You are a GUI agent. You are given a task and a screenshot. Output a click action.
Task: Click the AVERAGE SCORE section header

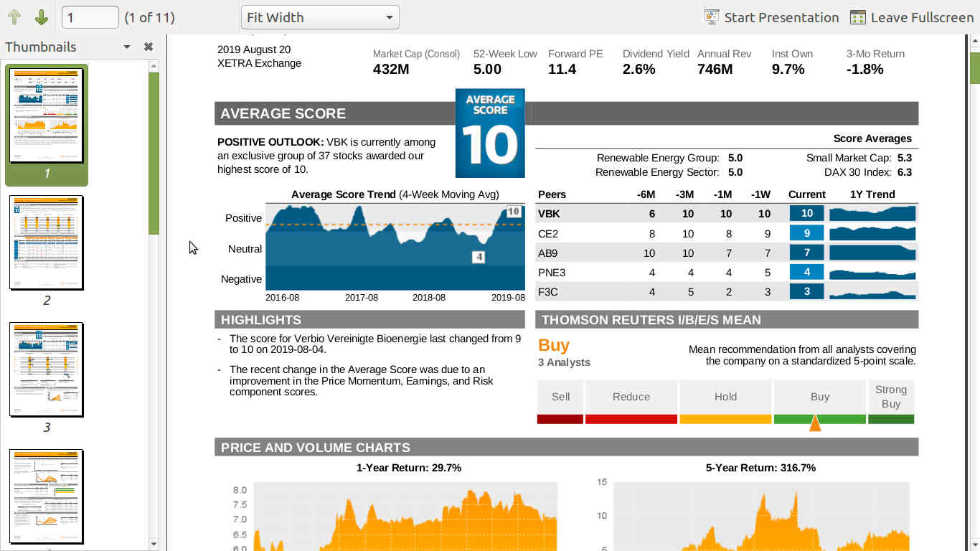(x=283, y=113)
